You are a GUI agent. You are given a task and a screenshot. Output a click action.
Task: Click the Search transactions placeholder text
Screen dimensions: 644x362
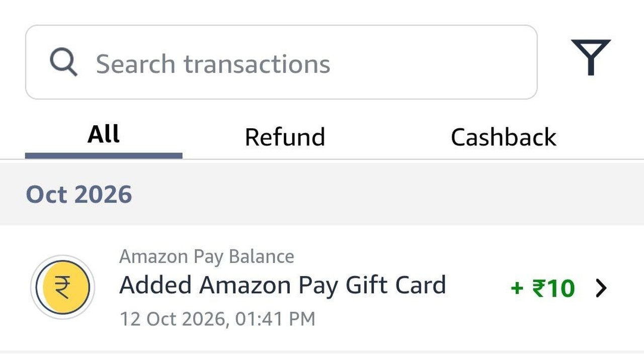[213, 64]
